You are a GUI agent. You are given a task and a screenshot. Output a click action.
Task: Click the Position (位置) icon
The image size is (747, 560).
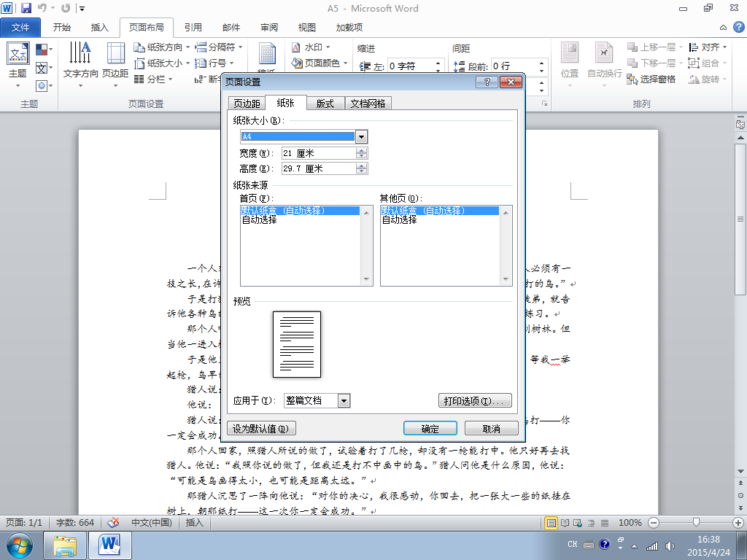point(569,52)
